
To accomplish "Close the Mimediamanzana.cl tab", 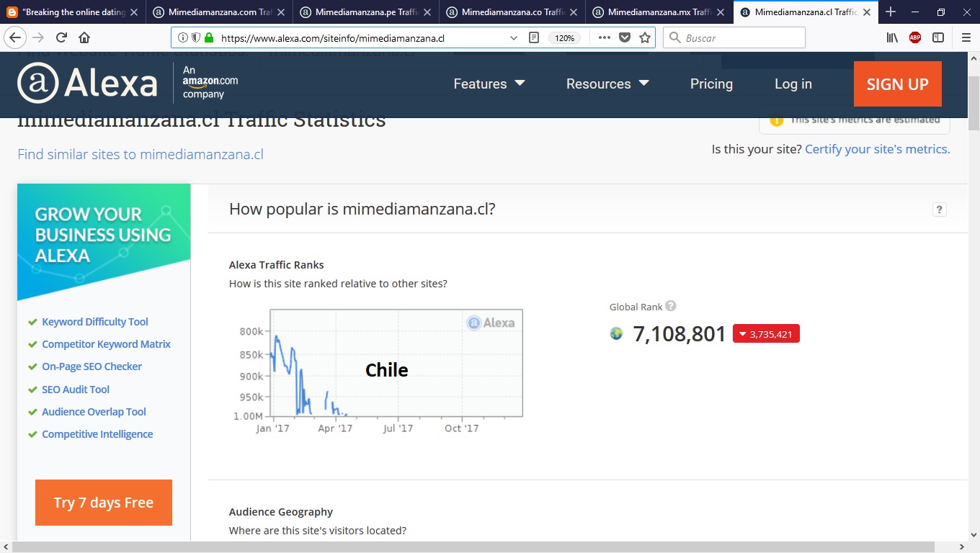I will [868, 12].
